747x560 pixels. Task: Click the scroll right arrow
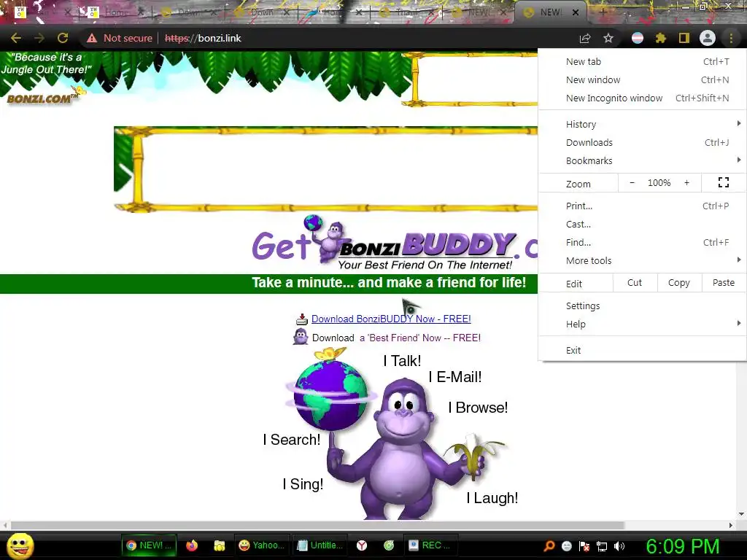click(x=731, y=525)
